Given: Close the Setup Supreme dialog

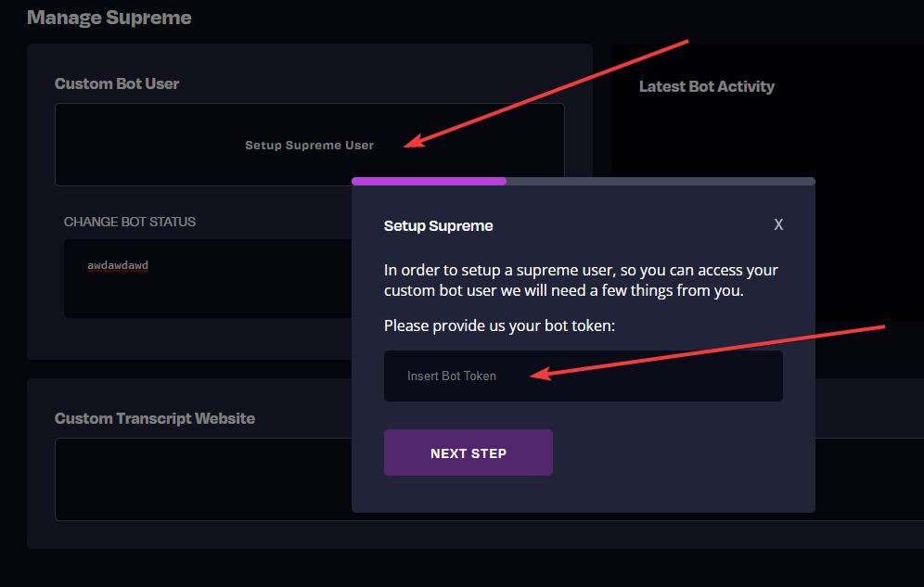Looking at the screenshot, I should point(778,224).
